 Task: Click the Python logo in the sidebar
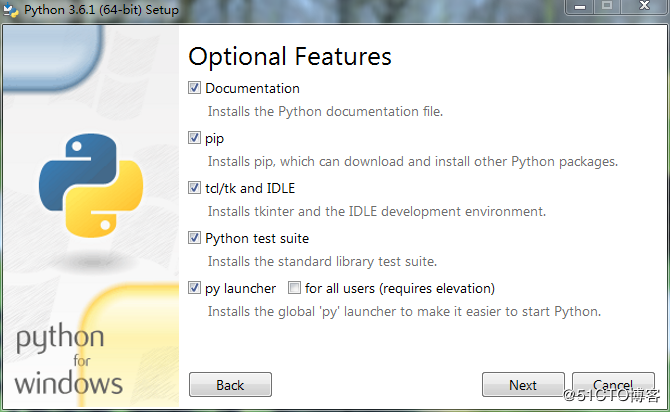coord(91,185)
